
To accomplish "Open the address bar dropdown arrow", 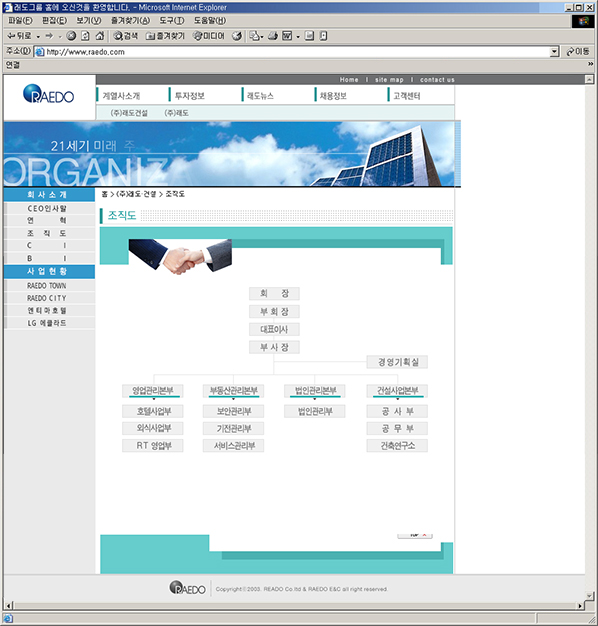I will coord(554,52).
